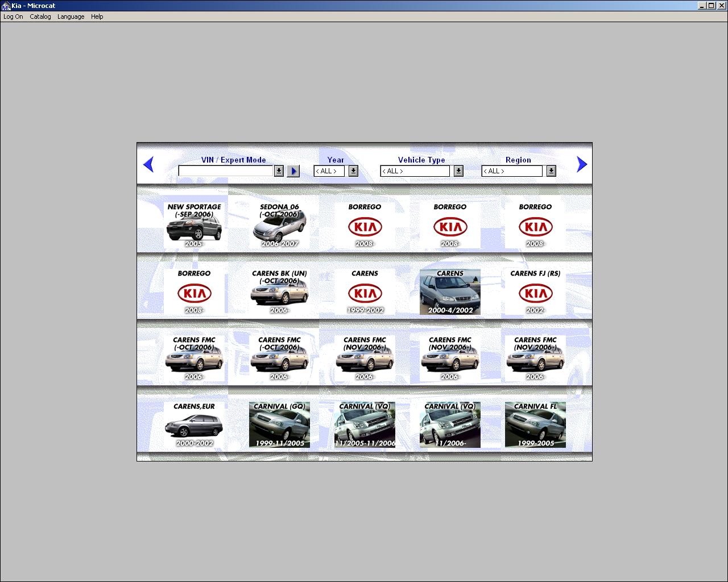The width and height of the screenshot is (728, 582).
Task: Pick Carens FMC (NOV 2006-) above Carnival (VQ) 11/2006-
Action: (x=450, y=358)
